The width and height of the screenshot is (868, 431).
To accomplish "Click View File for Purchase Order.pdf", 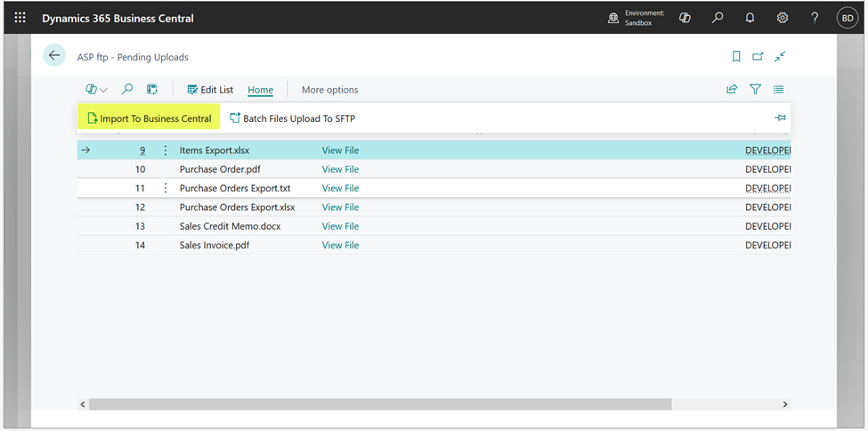I will pyautogui.click(x=340, y=169).
